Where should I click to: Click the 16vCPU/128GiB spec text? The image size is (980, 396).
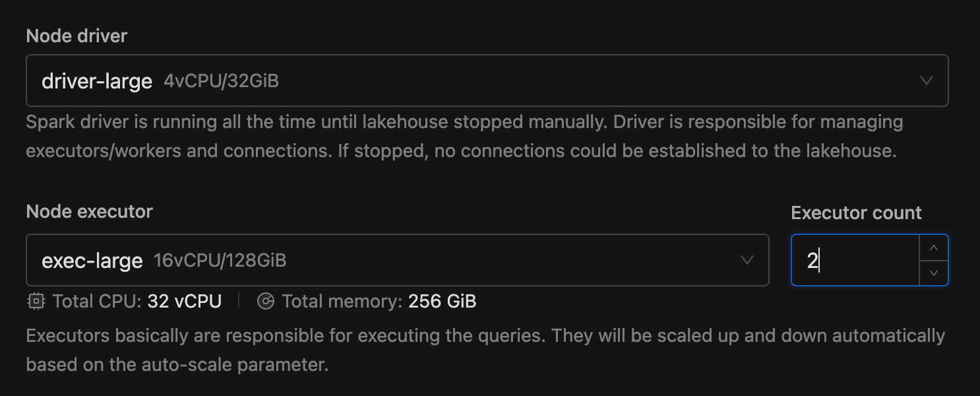pyautogui.click(x=220, y=261)
